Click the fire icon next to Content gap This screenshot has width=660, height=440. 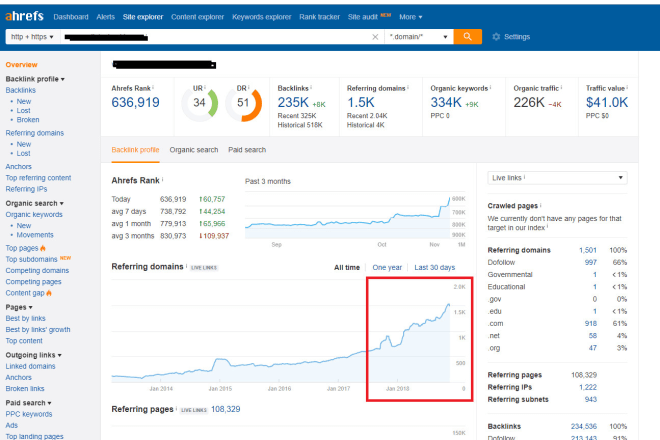point(49,293)
